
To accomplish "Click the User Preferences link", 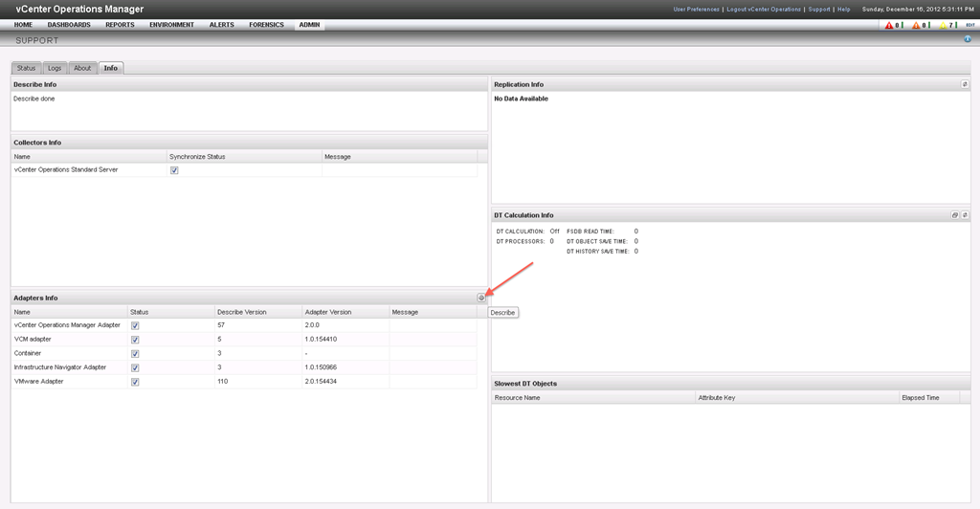I will (x=696, y=9).
